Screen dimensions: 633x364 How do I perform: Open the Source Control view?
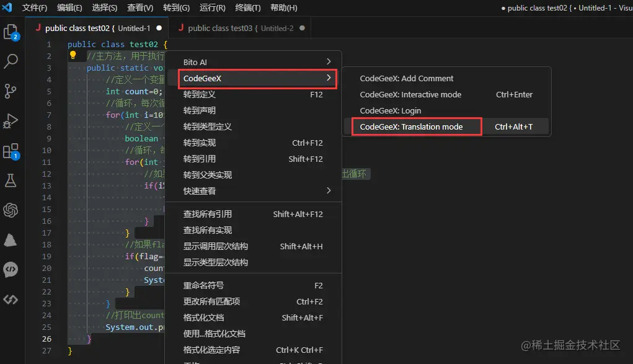point(12,91)
